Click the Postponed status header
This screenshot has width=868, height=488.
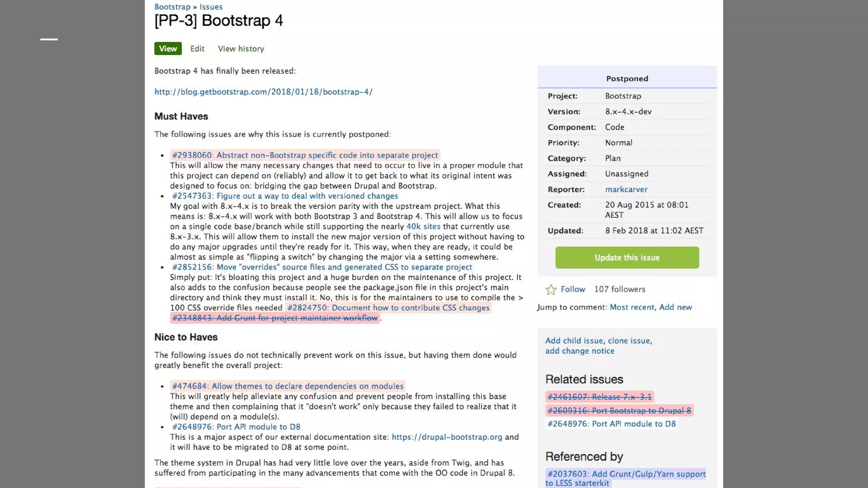coord(627,78)
